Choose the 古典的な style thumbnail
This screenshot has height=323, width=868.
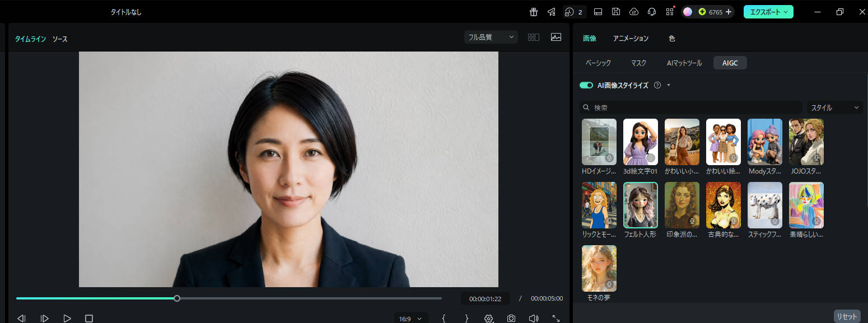[724, 205]
